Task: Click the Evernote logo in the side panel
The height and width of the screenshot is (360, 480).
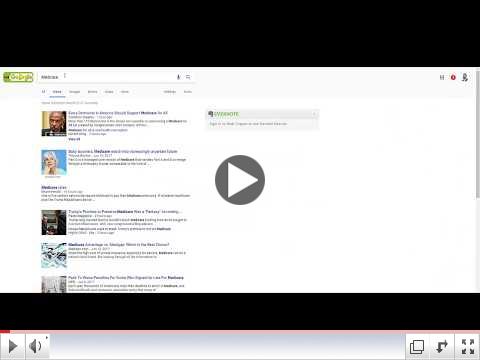Action: click(x=224, y=114)
